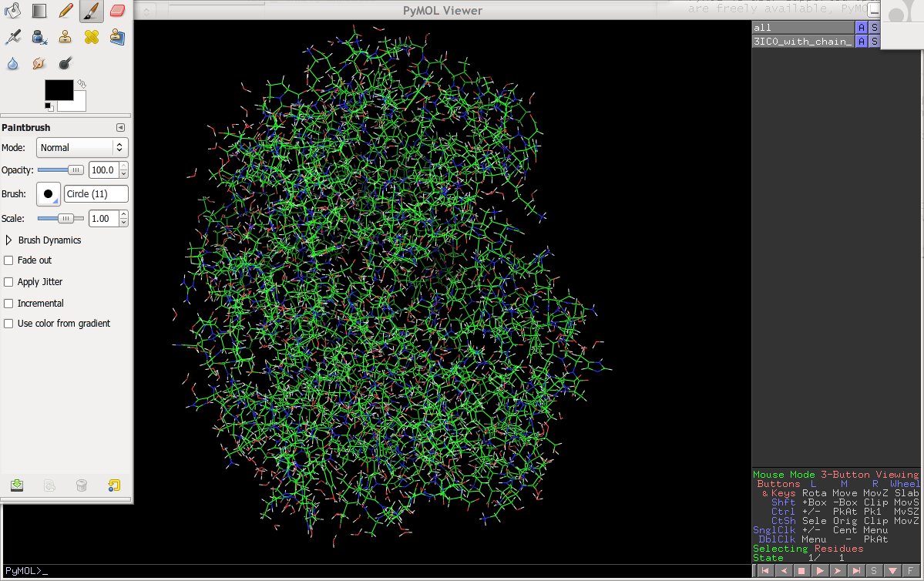Adjust the Scale slider
924x581 pixels.
click(60, 218)
